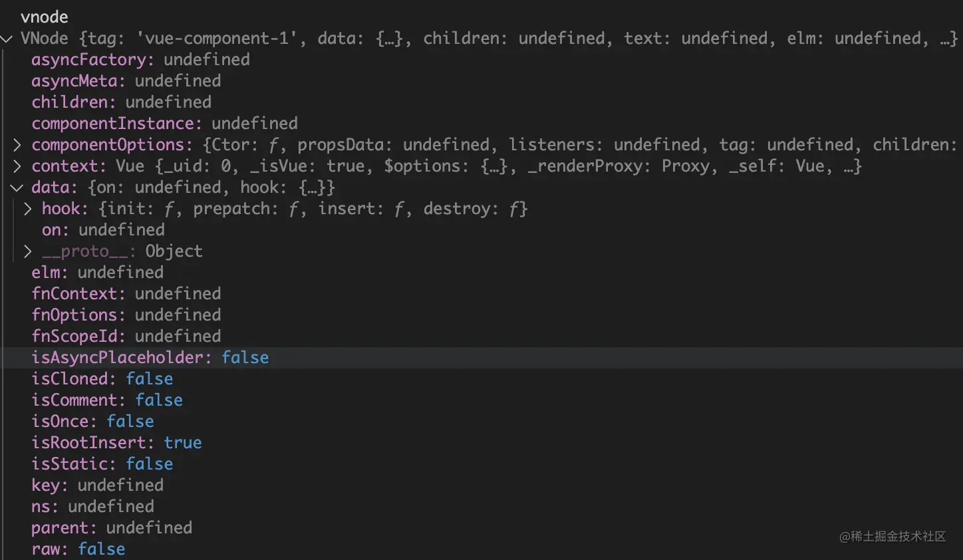The width and height of the screenshot is (963, 560).
Task: Expand the __proto__ Object arrow
Action: [28, 251]
